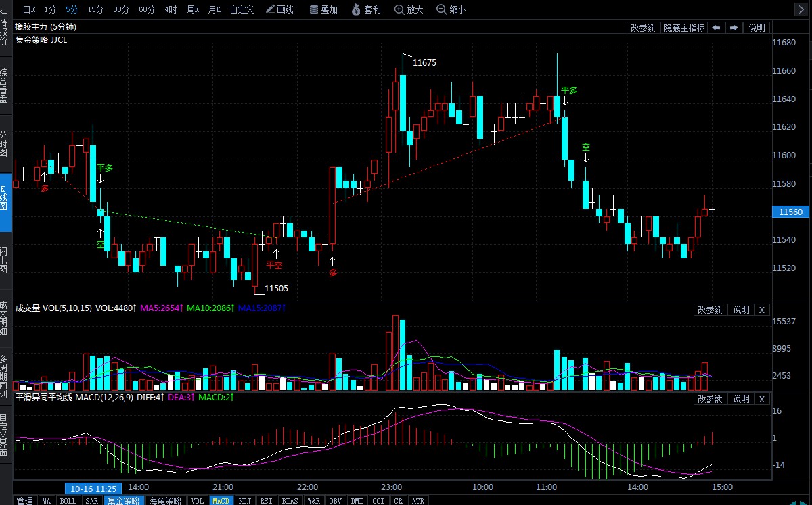Select CCI indicator tab
Viewport: 812px width, 505px height.
(378, 500)
